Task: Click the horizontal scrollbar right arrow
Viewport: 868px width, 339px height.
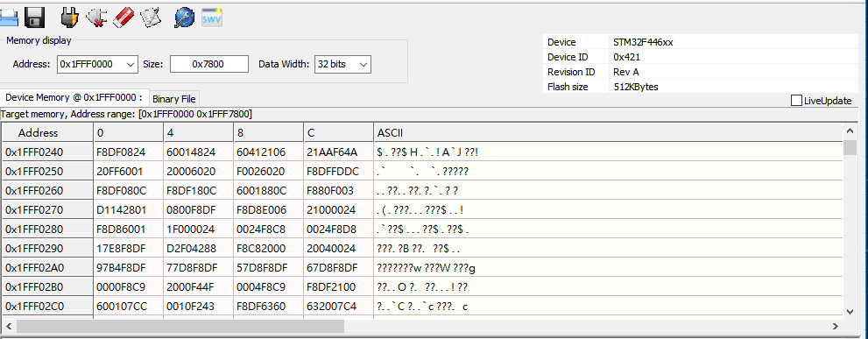Action: (x=836, y=326)
